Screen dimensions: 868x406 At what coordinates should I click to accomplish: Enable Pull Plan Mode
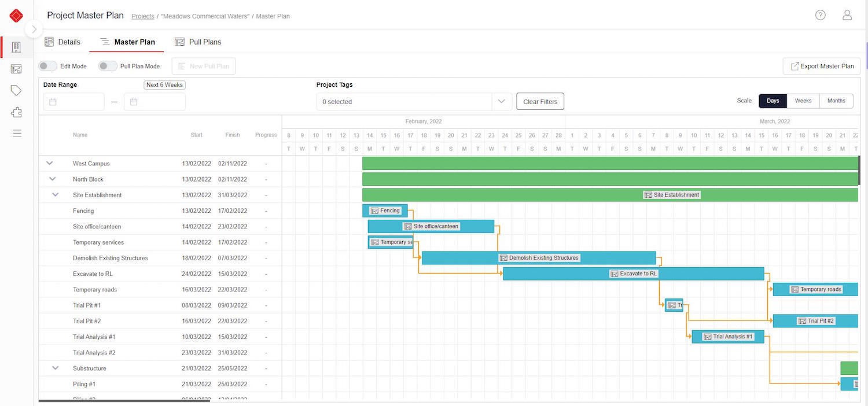108,66
